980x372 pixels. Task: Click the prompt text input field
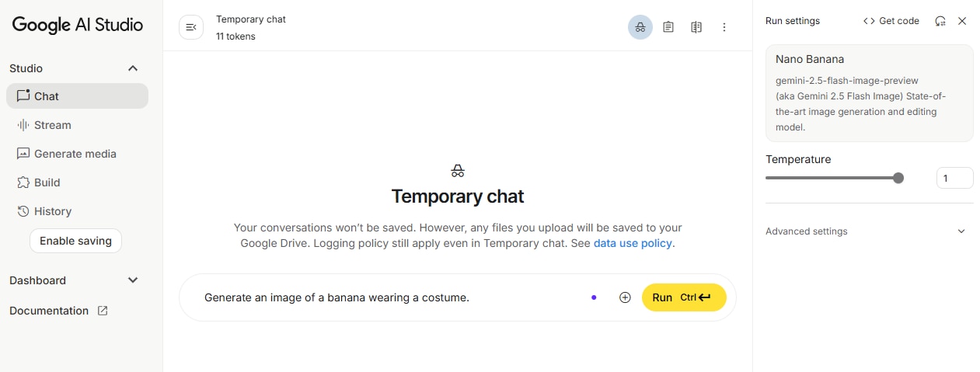389,297
